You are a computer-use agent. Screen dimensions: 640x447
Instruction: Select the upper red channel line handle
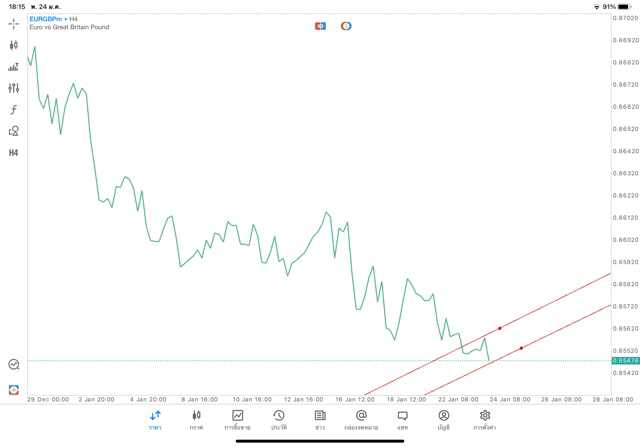point(500,328)
